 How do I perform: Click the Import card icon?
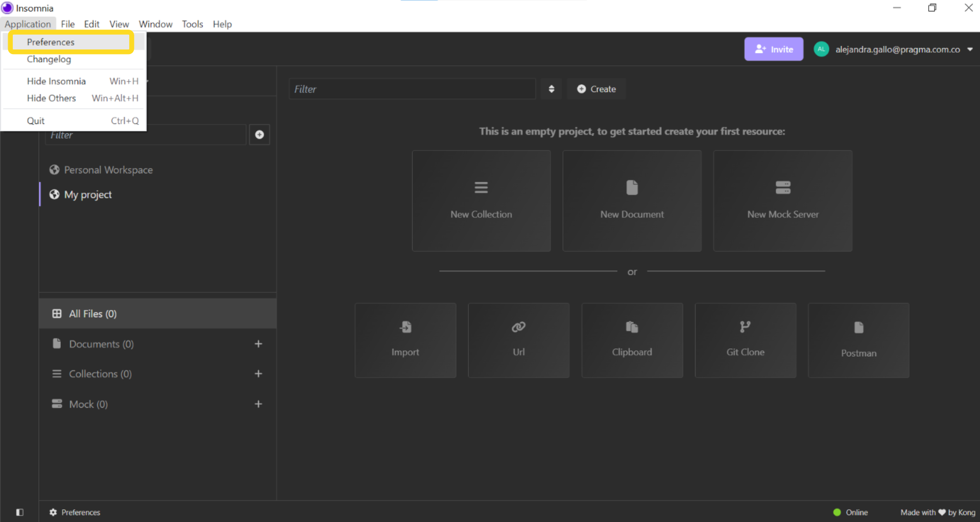405,327
